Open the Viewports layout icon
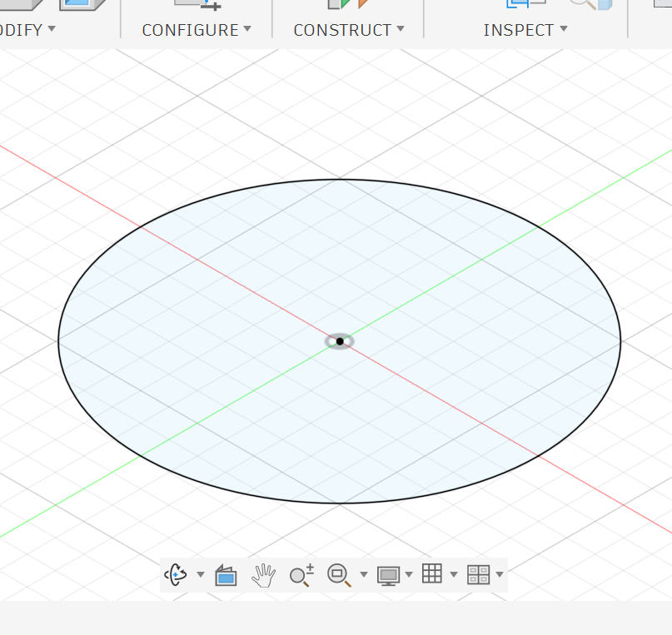The image size is (672, 635). tap(479, 574)
